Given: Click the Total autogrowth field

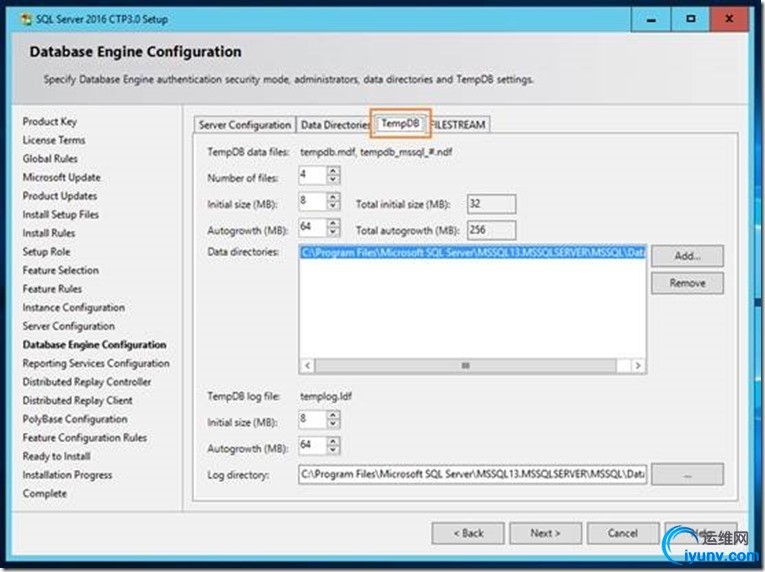Looking at the screenshot, I should click(491, 230).
